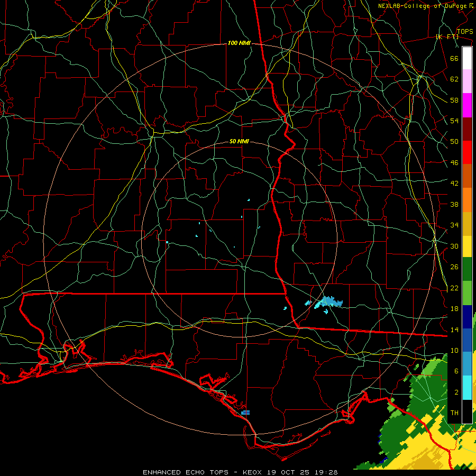Image resolution: width=476 pixels, height=476 pixels.
Task: Click the "26" legend value
Action: pyautogui.click(x=454, y=267)
